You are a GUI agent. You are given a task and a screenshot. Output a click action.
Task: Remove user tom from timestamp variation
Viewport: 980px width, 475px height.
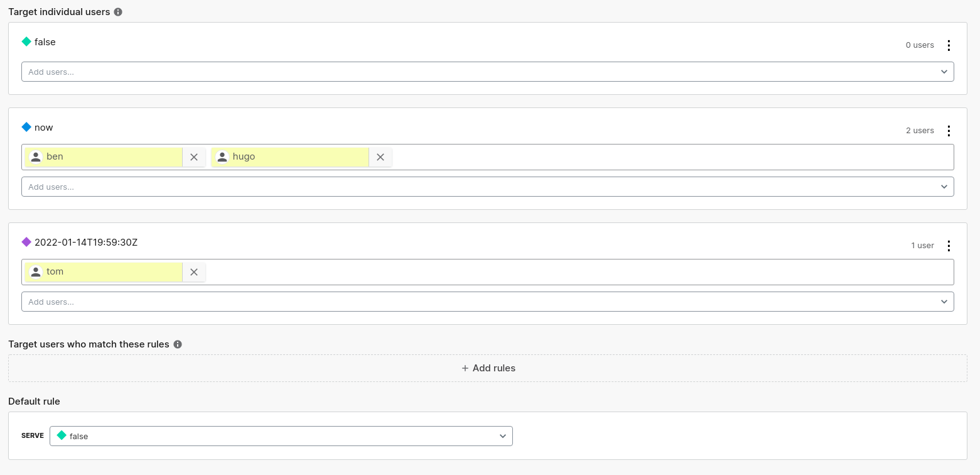(x=194, y=272)
